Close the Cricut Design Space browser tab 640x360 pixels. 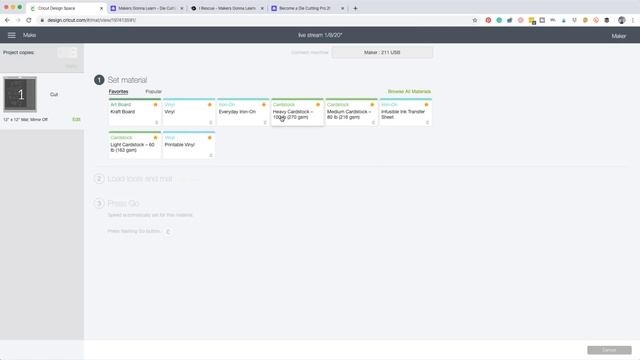pos(101,8)
